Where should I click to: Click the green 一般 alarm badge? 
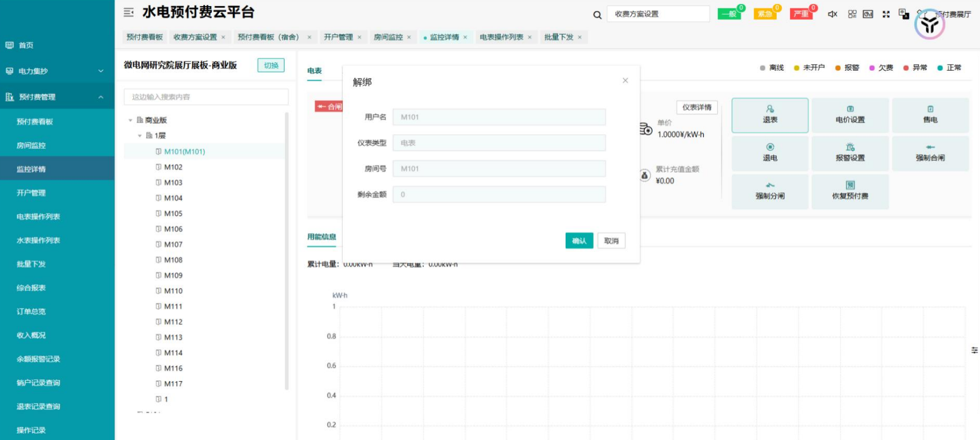[x=729, y=14]
